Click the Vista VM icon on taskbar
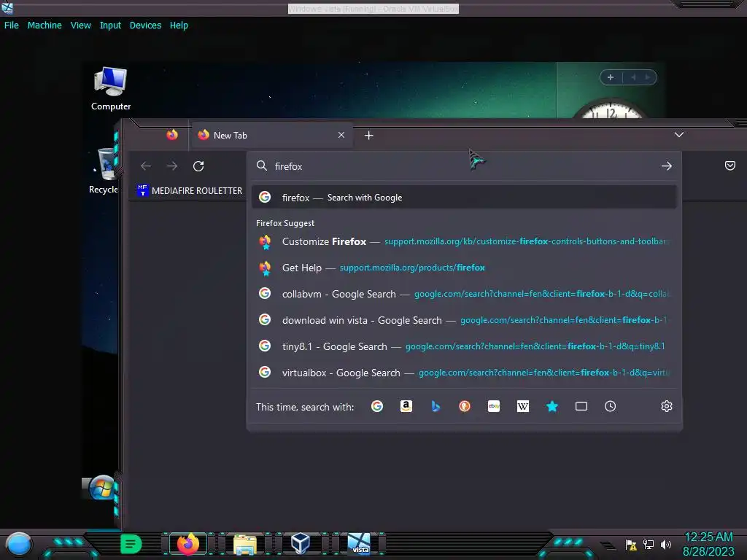The width and height of the screenshot is (747, 560). tap(359, 544)
